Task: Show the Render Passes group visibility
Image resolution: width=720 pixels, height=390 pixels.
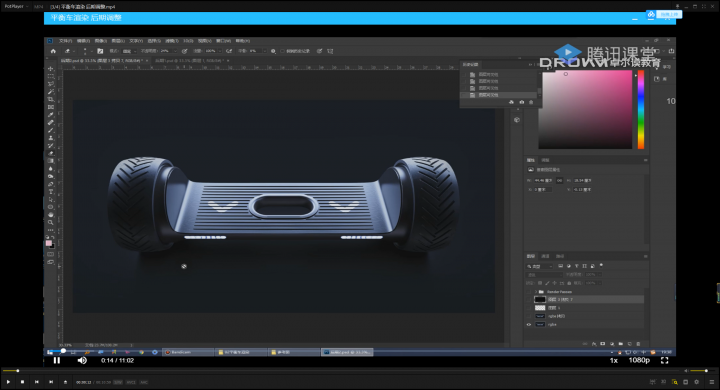Action: pos(529,292)
